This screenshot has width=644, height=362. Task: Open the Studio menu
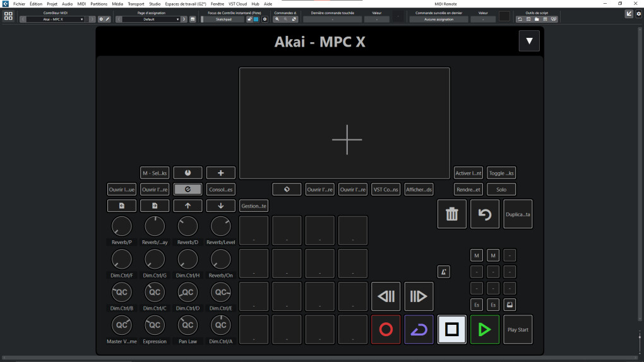(155, 4)
